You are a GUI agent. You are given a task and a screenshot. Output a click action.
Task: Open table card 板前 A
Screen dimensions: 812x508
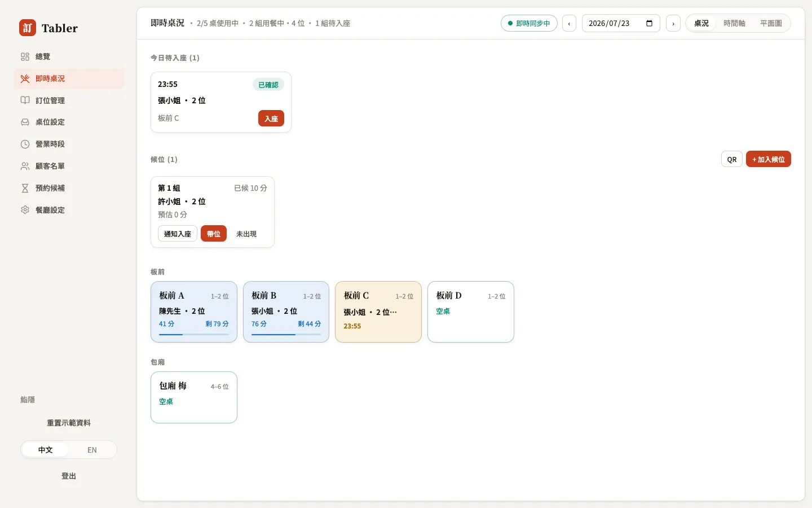pyautogui.click(x=194, y=312)
